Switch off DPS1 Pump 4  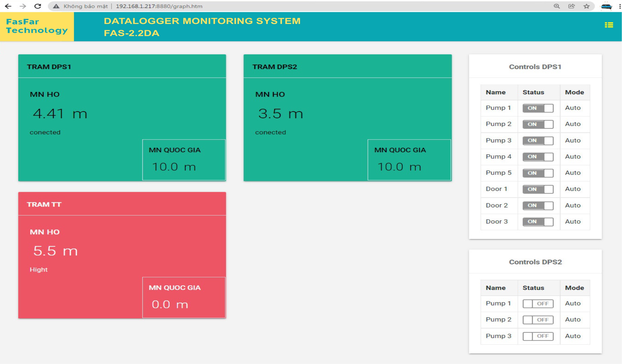[x=538, y=157]
